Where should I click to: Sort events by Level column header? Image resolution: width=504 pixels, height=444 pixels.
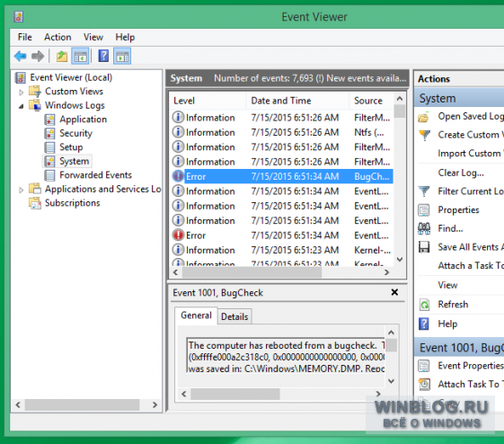pyautogui.click(x=208, y=101)
